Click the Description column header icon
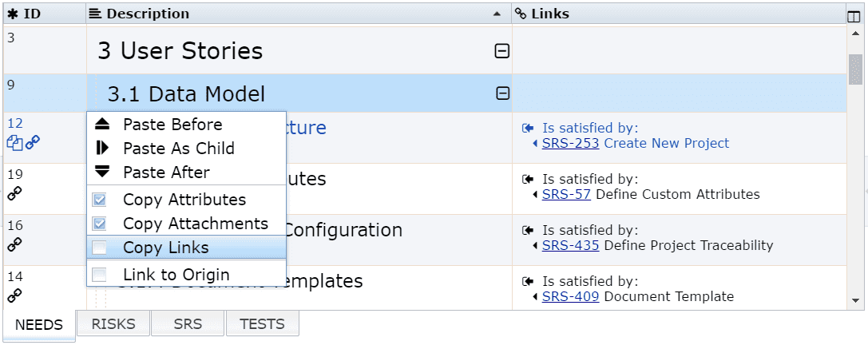The image size is (868, 345). (x=96, y=14)
